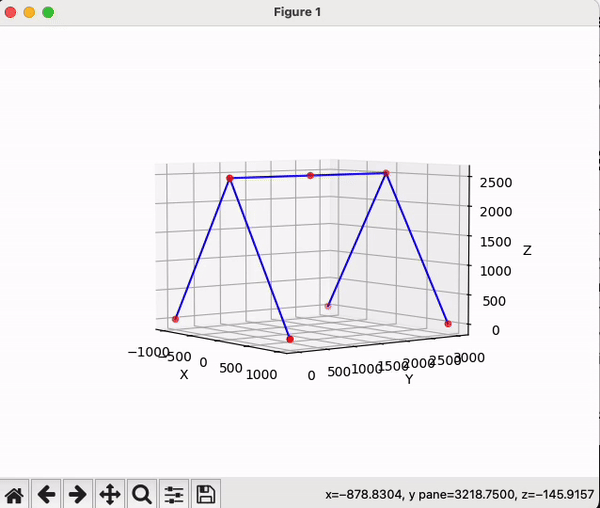Click the red midpoint node on the top beam

310,176
